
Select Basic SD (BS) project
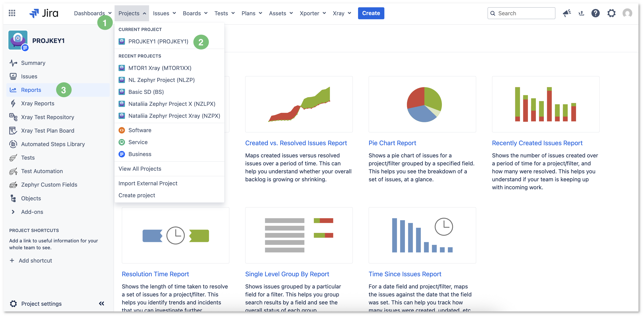(x=169, y=92)
